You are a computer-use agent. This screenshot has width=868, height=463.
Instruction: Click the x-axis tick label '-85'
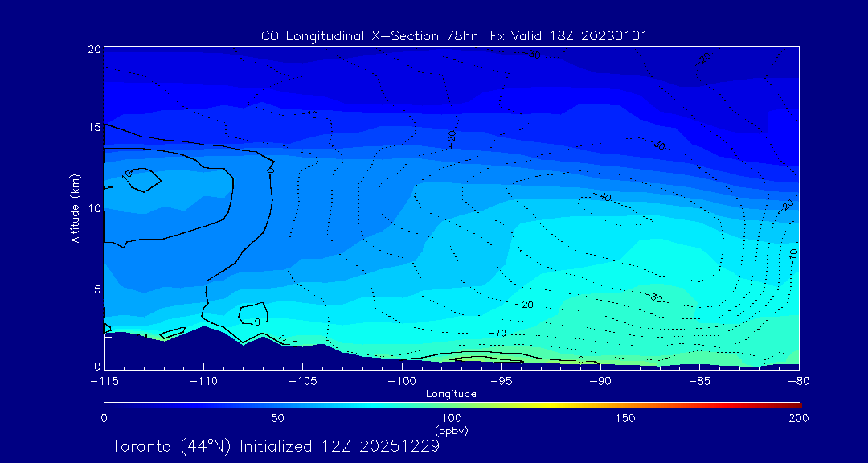(x=699, y=381)
